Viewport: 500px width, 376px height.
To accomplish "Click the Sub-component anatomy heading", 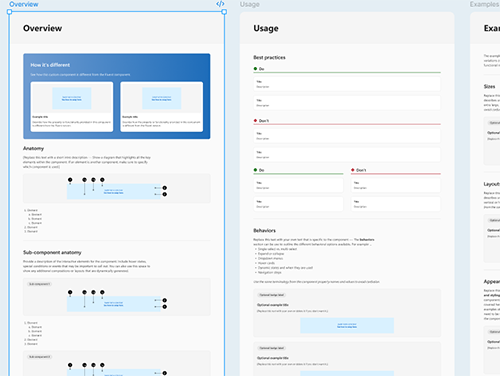I will [52, 252].
